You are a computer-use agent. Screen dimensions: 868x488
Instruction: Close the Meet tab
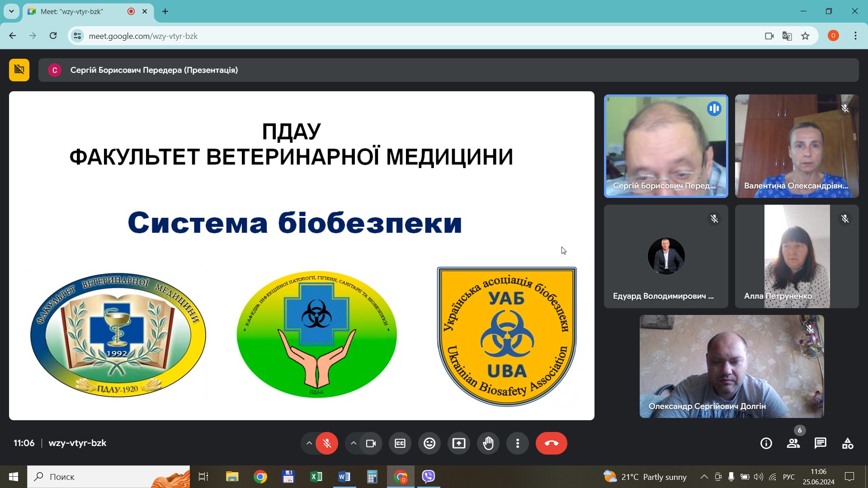tap(145, 11)
